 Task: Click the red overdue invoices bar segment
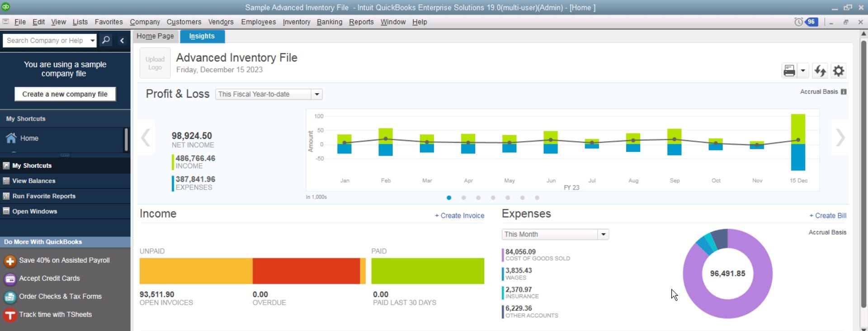coord(306,271)
